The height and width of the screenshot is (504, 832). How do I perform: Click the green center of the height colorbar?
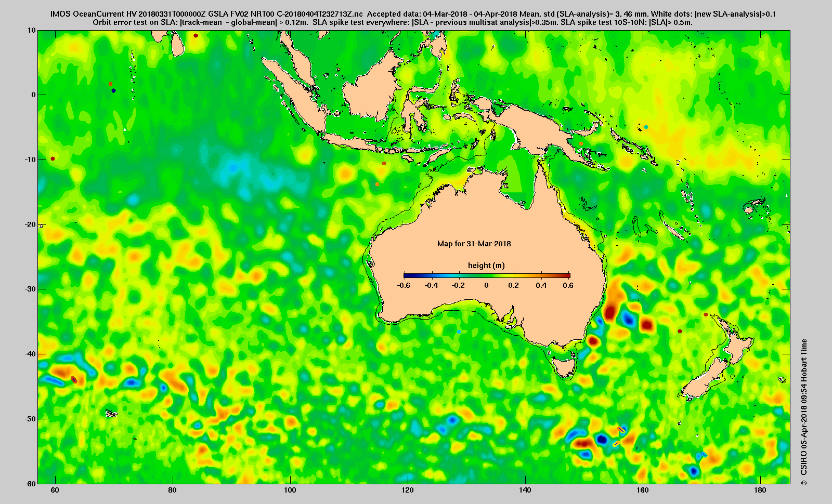click(487, 275)
